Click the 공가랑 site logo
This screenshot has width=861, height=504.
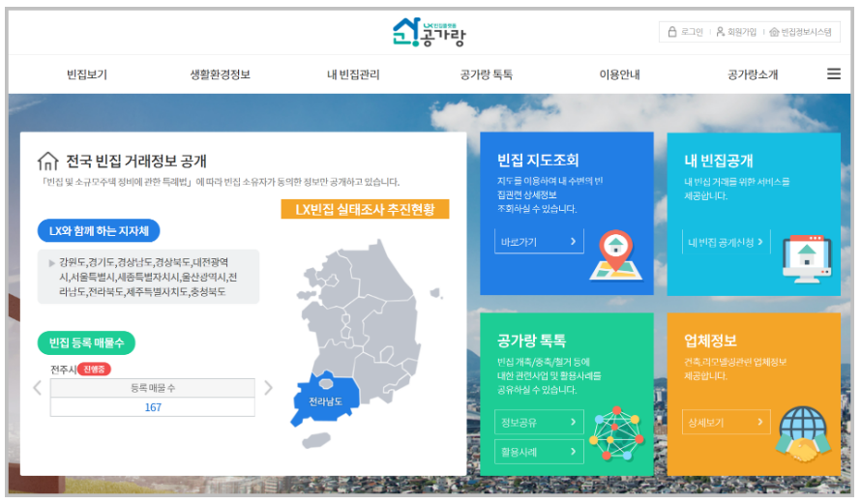coord(430,32)
